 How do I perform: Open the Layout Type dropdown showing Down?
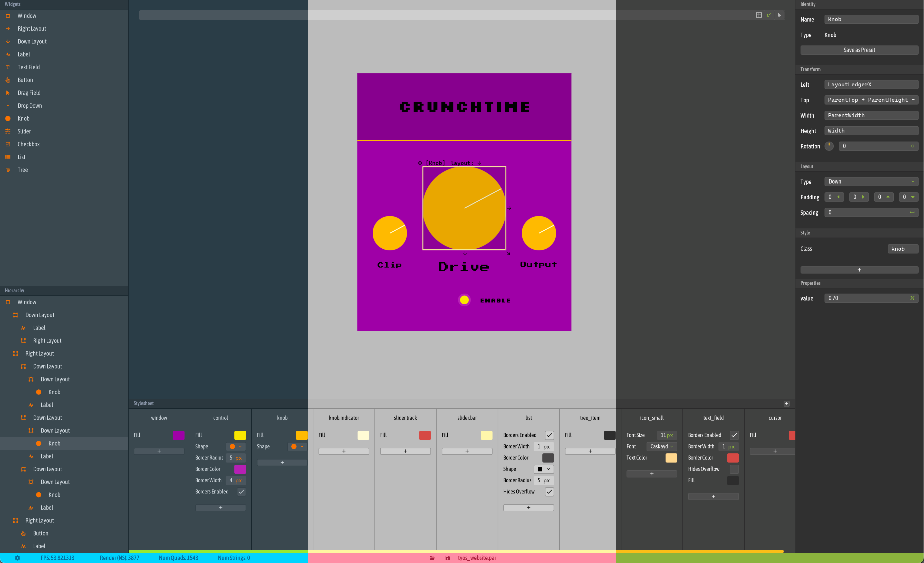point(871,182)
